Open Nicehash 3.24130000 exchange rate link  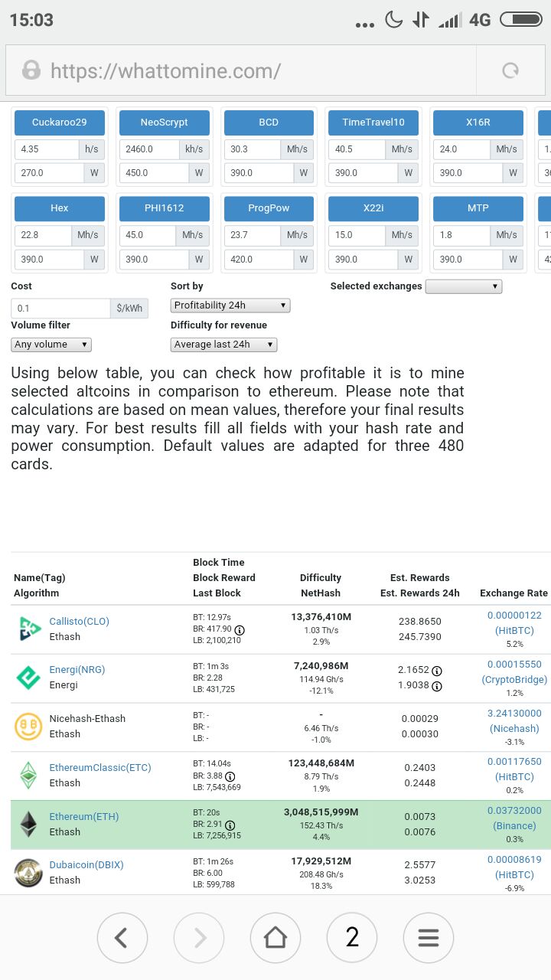click(x=514, y=720)
